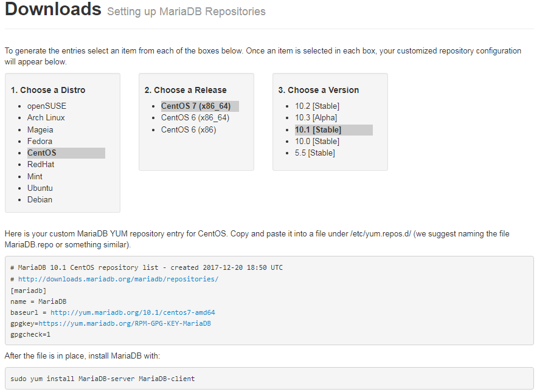Choose Arch Linux distro
The image size is (548, 392).
[46, 117]
